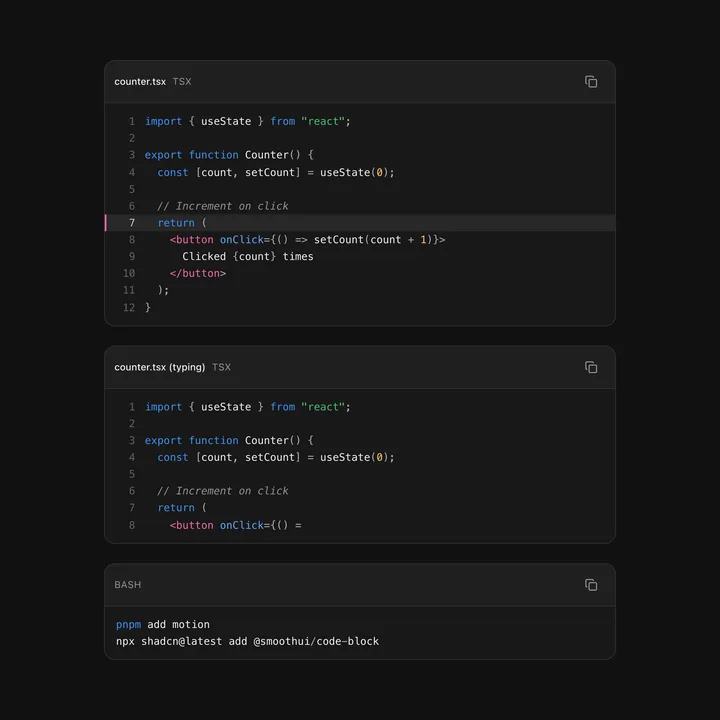This screenshot has height=720, width=720.
Task: Click highlighted line 7 'return (' in first block
Action: click(x=360, y=223)
